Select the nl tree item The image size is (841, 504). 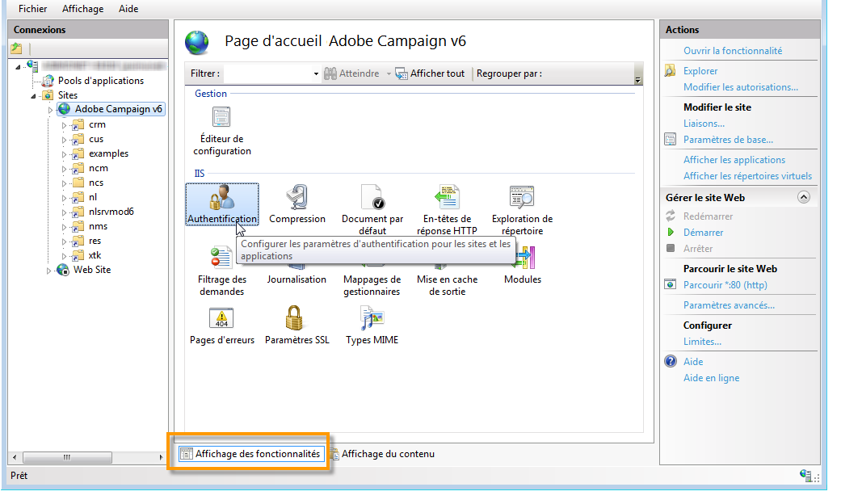point(93,197)
